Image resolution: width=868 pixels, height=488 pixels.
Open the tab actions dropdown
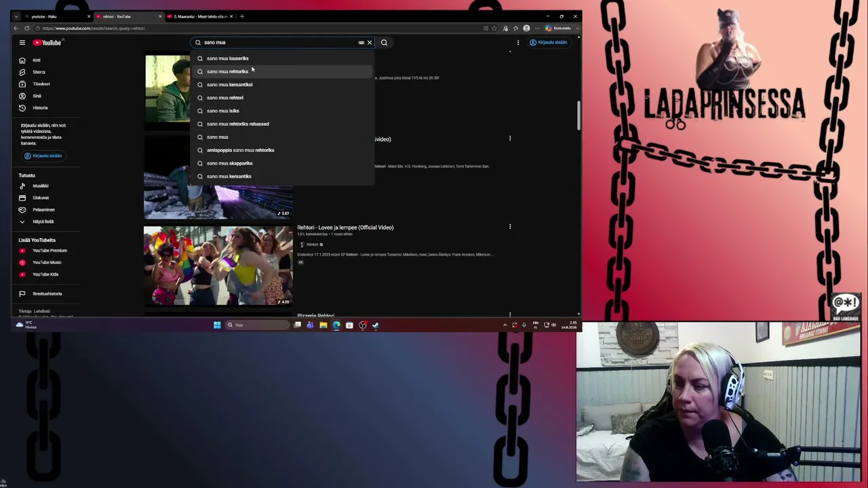(16, 16)
